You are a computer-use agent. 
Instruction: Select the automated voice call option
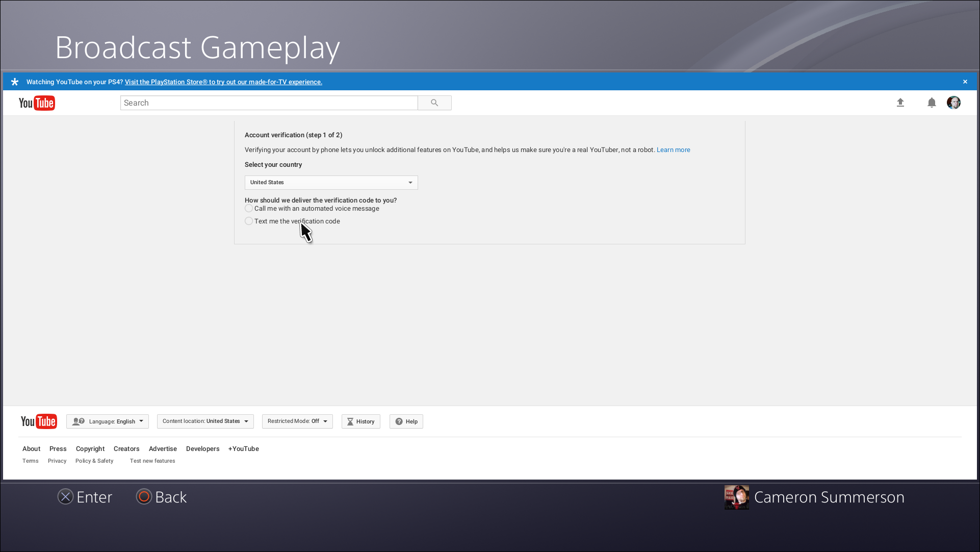(249, 209)
